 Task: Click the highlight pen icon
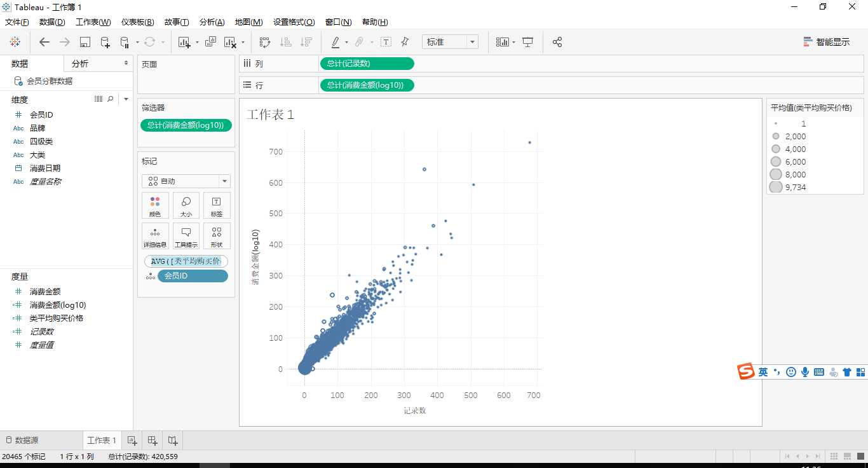point(336,42)
